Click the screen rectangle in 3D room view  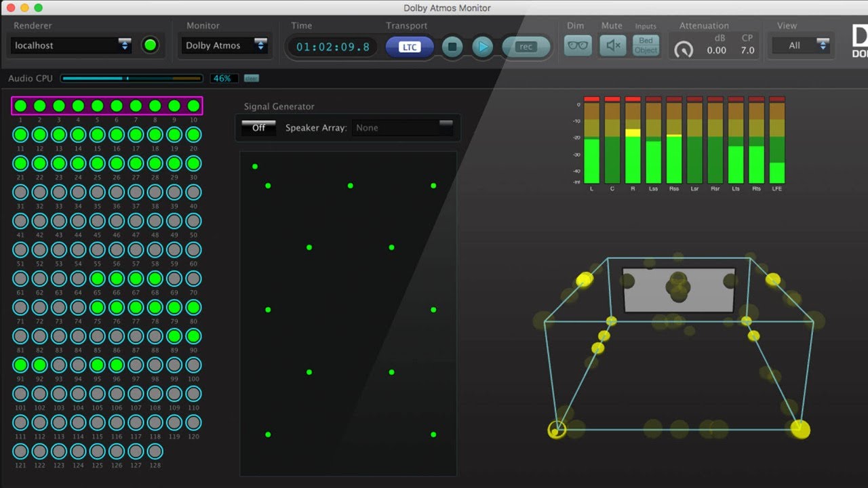[679, 290]
